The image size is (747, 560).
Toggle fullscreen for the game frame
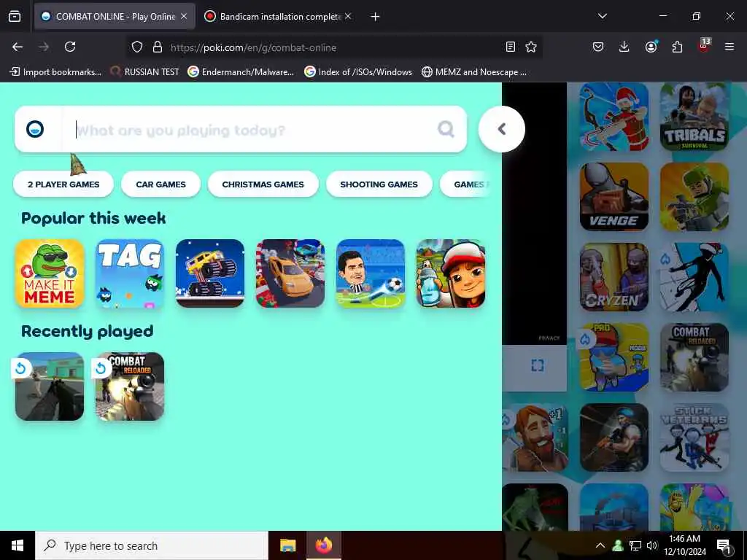(538, 365)
